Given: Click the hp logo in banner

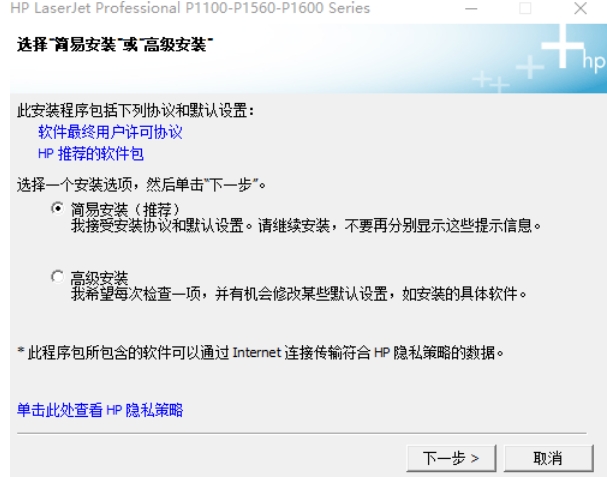Looking at the screenshot, I should point(593,62).
